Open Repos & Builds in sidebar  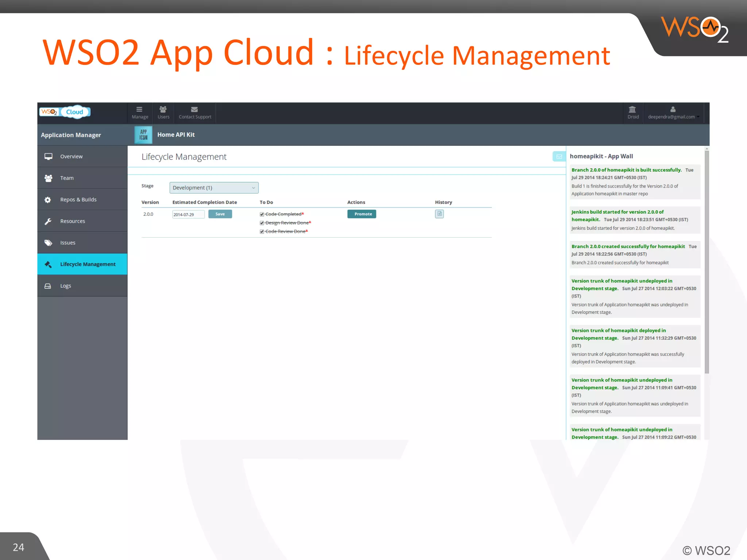click(x=82, y=199)
